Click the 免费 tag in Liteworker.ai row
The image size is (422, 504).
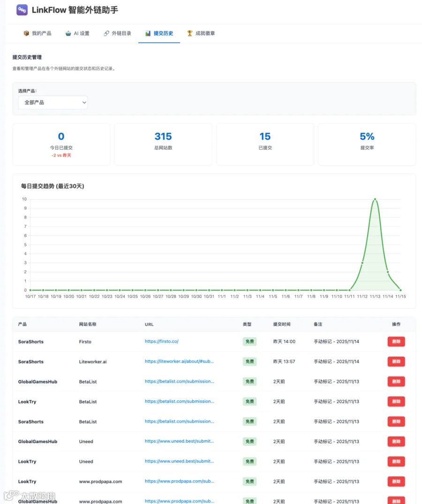[250, 361]
